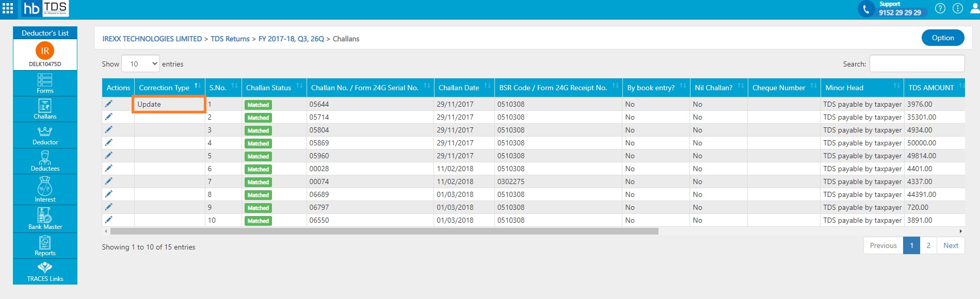
Task: Go to Previous page
Action: click(x=883, y=245)
